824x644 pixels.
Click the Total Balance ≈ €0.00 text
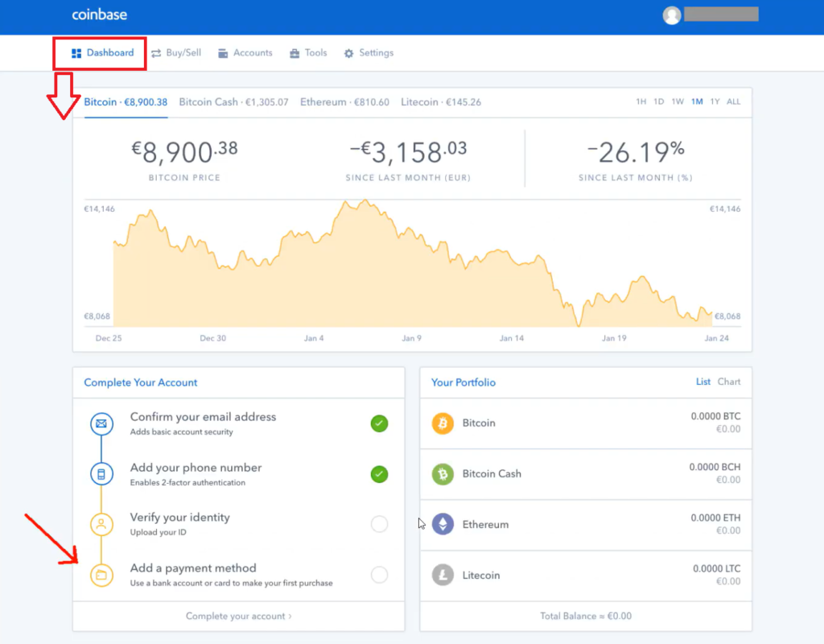(586, 616)
